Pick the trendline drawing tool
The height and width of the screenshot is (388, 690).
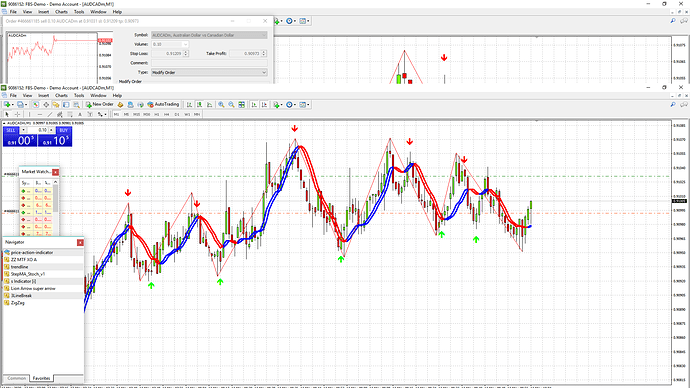point(50,114)
